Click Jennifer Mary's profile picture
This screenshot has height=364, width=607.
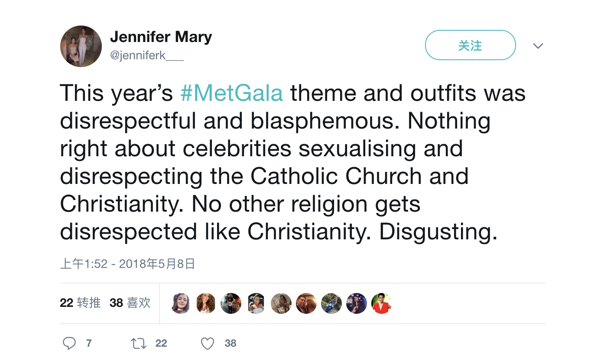coord(81,46)
